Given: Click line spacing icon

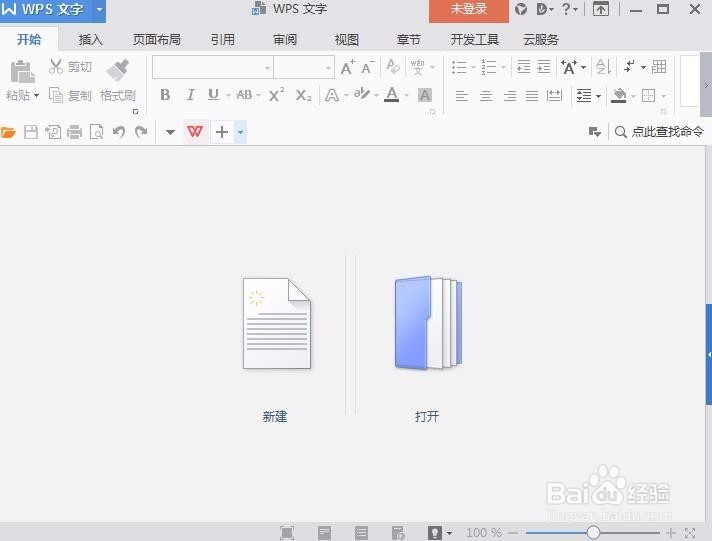Looking at the screenshot, I should tap(584, 96).
